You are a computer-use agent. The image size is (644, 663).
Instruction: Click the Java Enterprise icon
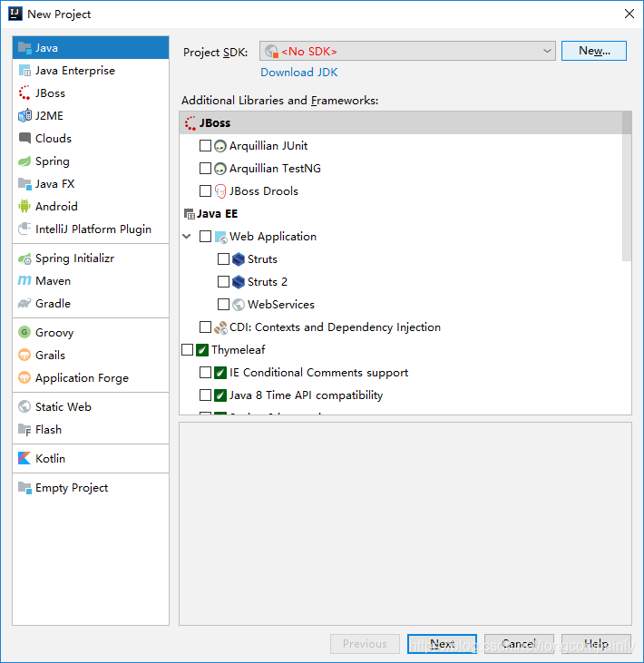pyautogui.click(x=24, y=71)
